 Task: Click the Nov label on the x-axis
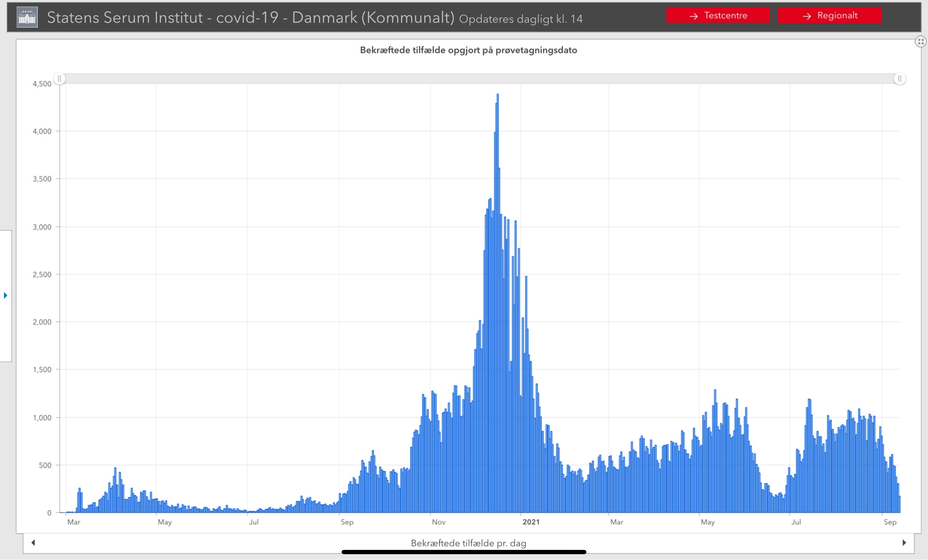pyautogui.click(x=438, y=522)
